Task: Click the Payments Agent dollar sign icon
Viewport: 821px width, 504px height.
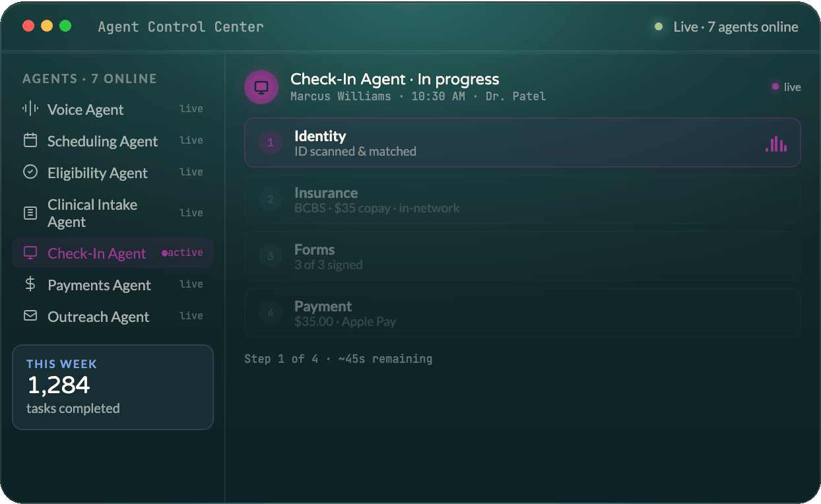Action: coord(30,284)
